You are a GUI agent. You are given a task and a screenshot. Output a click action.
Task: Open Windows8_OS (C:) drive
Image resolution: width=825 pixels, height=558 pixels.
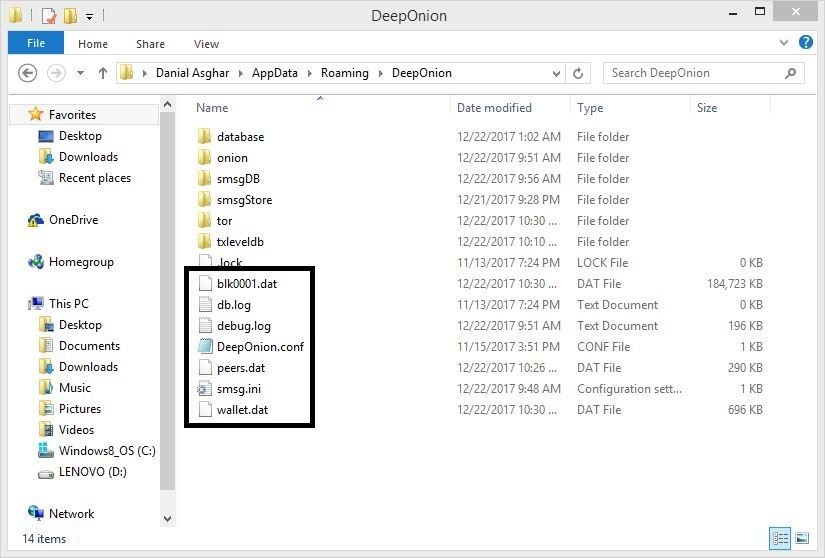(x=107, y=451)
